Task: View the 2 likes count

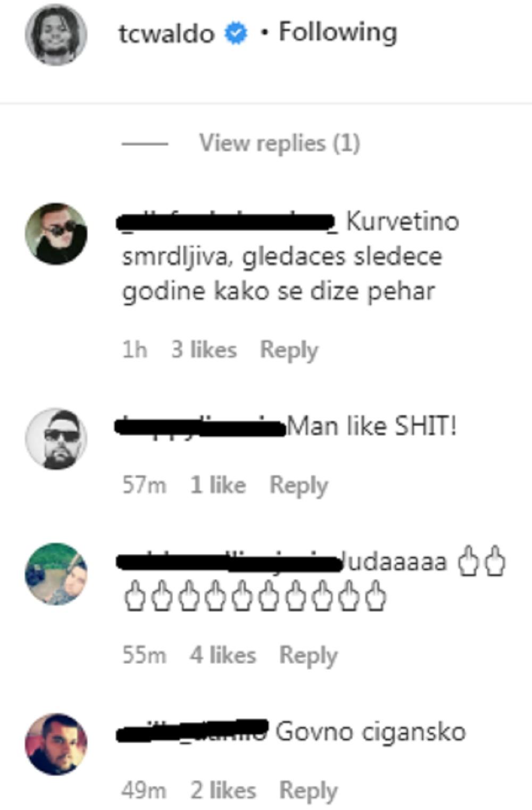Action: point(223,790)
